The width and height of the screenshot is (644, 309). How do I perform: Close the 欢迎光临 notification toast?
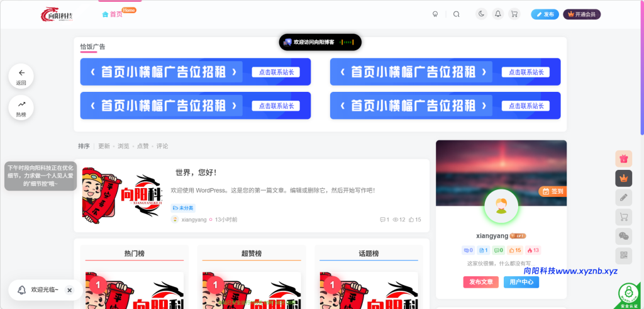click(x=69, y=290)
